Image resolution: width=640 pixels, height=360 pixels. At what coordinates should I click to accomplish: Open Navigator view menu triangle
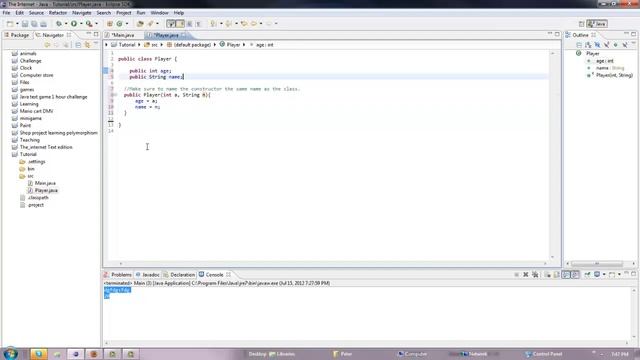coord(96,43)
